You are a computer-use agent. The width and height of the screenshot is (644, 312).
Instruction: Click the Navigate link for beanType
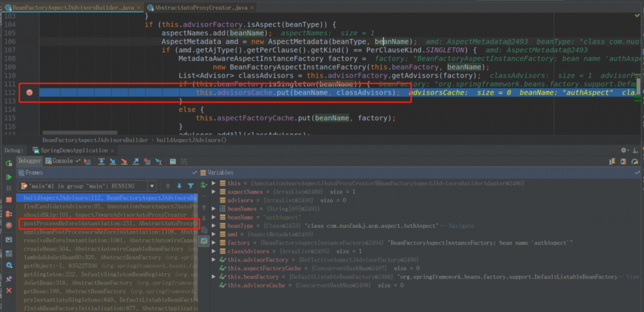(x=461, y=226)
